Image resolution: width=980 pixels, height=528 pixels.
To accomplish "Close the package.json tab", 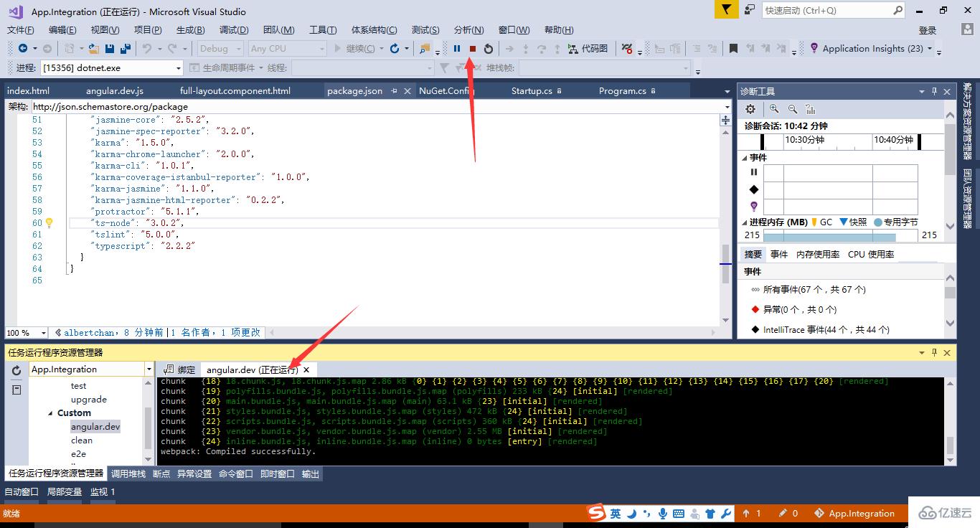I will pos(407,91).
